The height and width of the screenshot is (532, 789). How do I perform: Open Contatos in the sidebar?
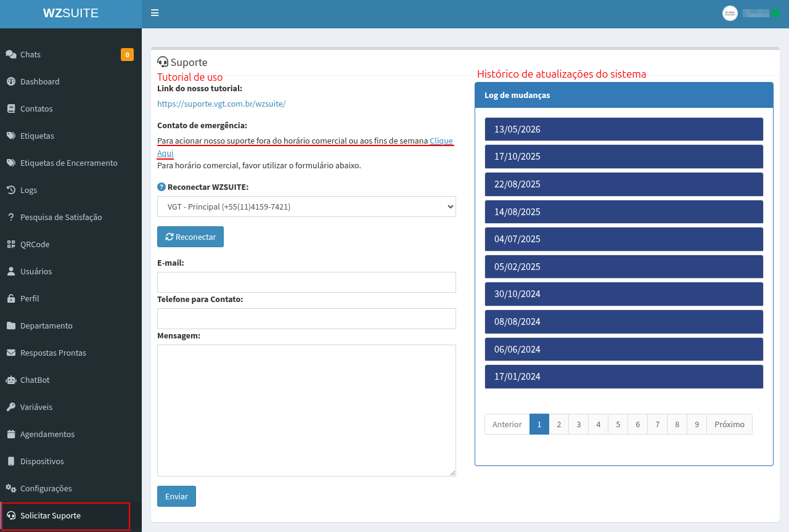[x=71, y=108]
